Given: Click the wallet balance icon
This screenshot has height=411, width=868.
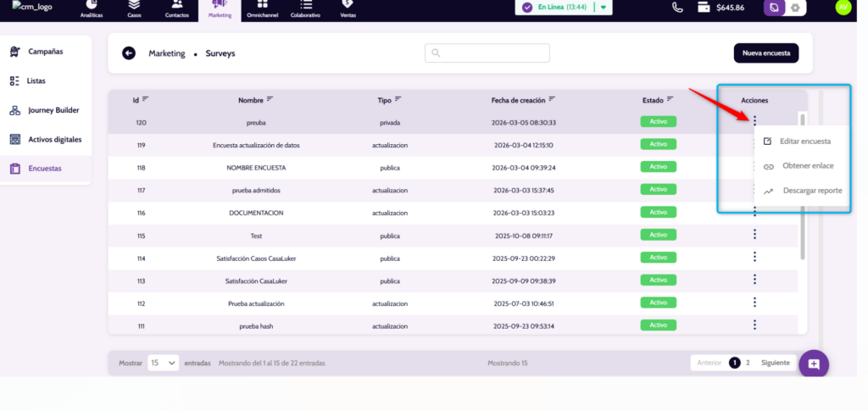Looking at the screenshot, I should [703, 8].
